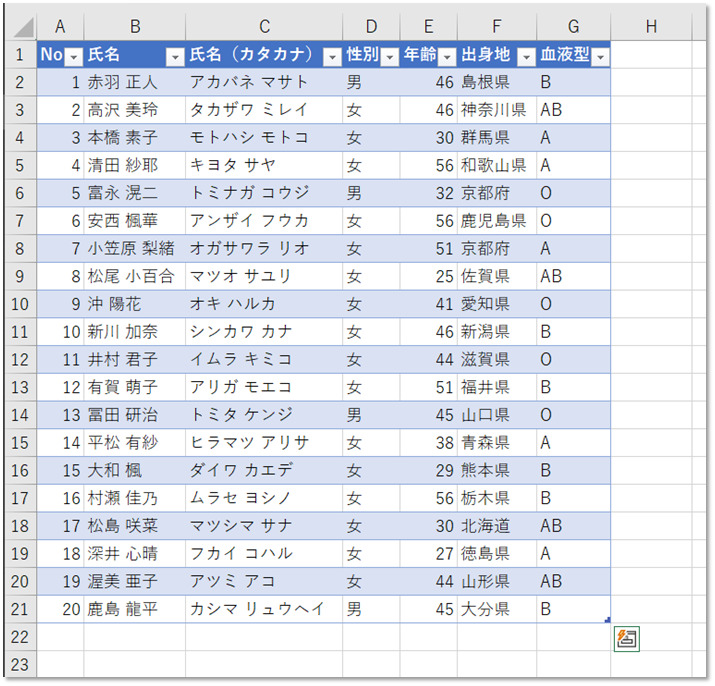This screenshot has height=686, width=715.
Task: Click the cell containing カシマ リュウヘイ
Action: pos(264,609)
